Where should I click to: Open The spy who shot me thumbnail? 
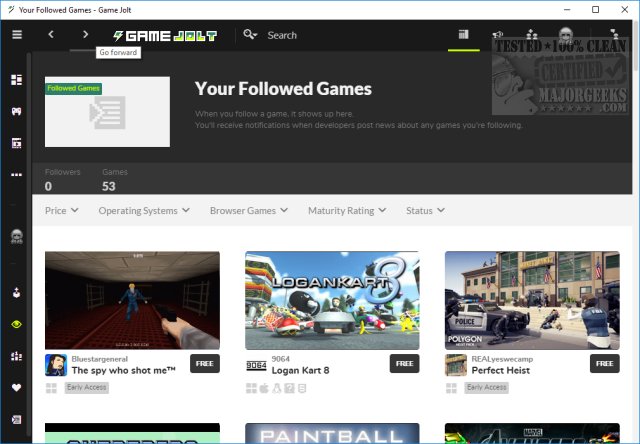(132, 300)
